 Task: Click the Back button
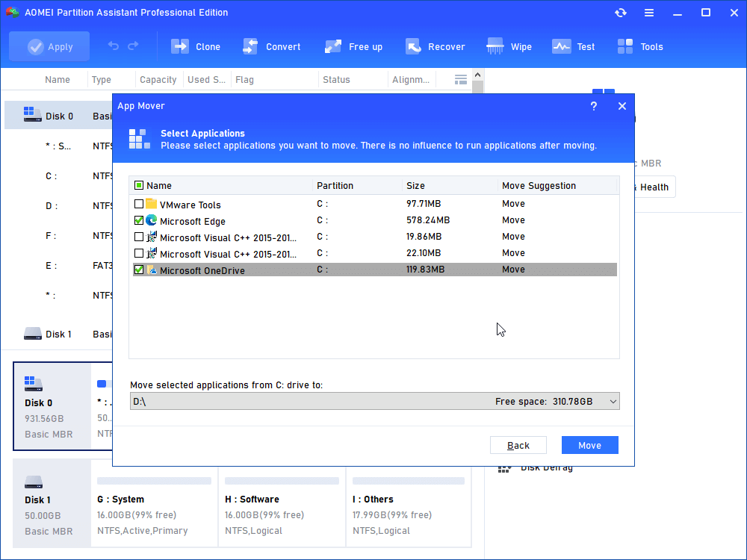tap(518, 445)
